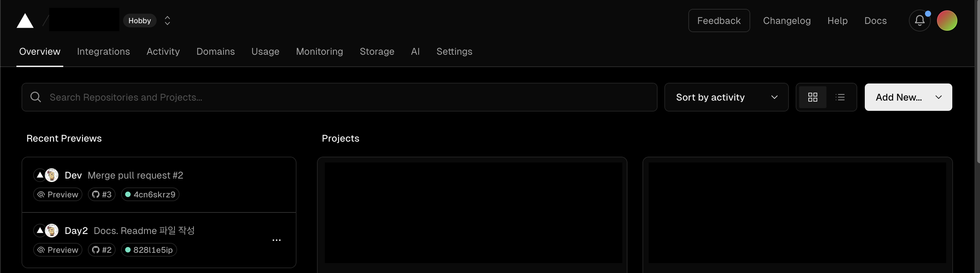Expand the Add New... dropdown
980x273 pixels.
point(908,97)
